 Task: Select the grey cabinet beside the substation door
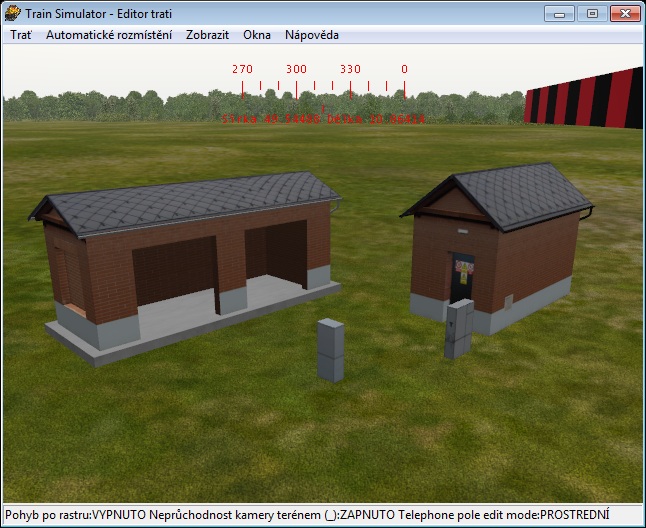click(459, 329)
